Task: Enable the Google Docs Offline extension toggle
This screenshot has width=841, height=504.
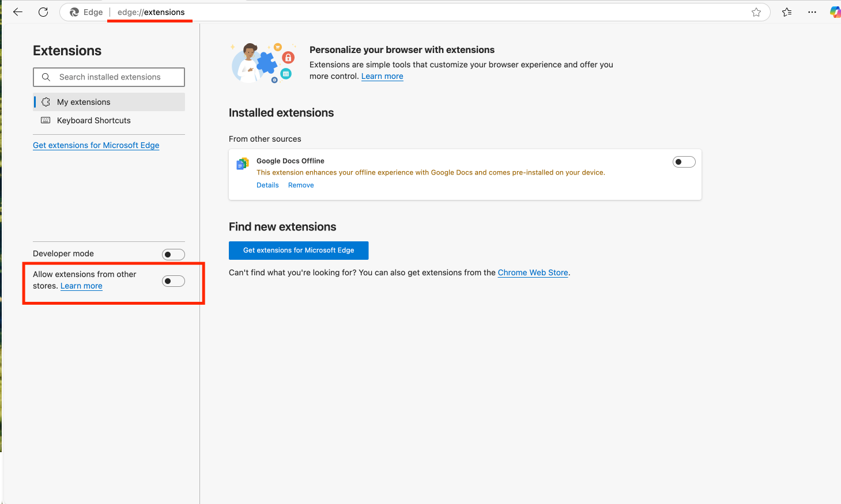Action: pyautogui.click(x=684, y=162)
